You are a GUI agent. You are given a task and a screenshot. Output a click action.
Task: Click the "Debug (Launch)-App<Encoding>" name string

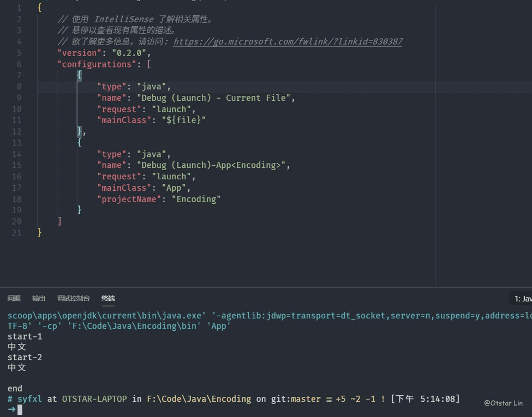tap(213, 165)
